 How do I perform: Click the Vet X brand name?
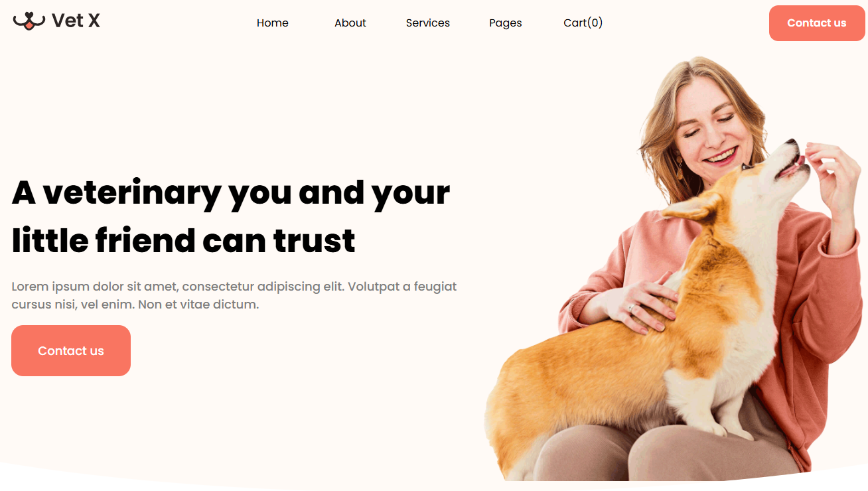76,21
